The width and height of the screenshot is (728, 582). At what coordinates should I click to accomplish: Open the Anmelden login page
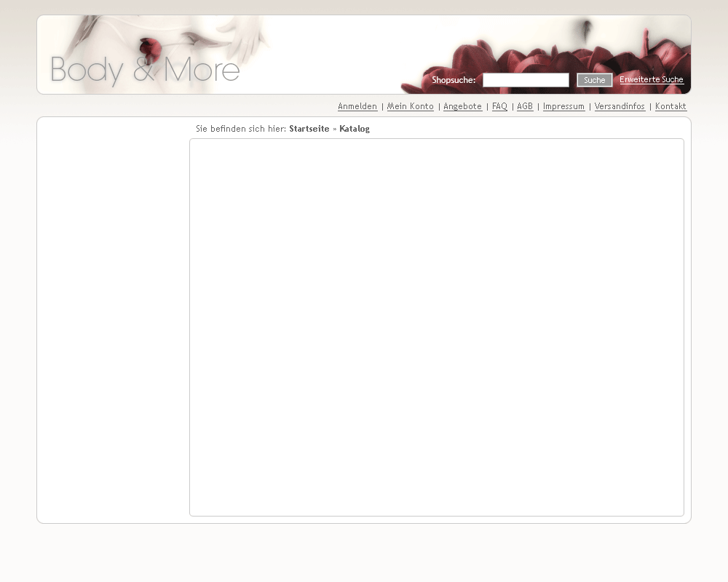tap(357, 106)
